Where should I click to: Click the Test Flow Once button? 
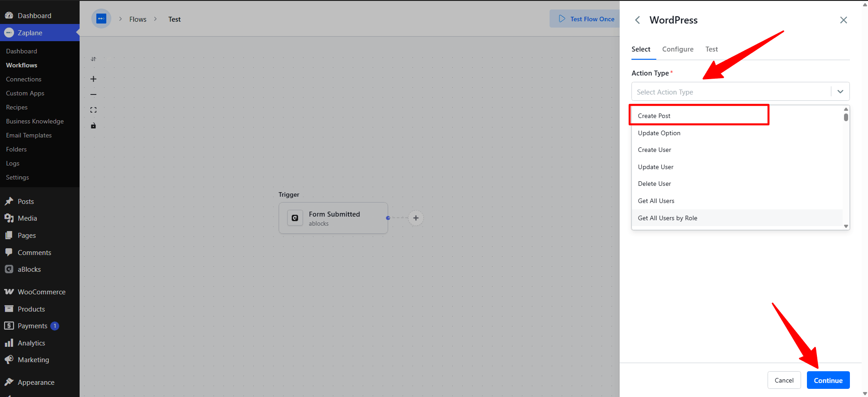(585, 19)
